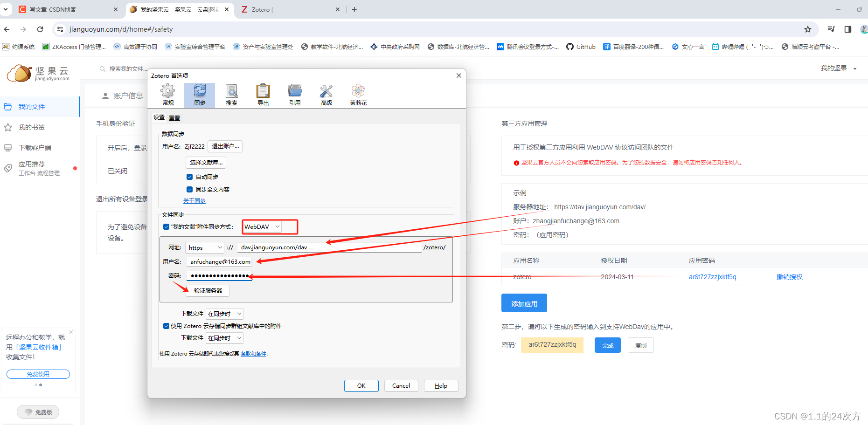Open the 高级 (Advanced) preferences pane
This screenshot has height=425, width=868.
[x=326, y=95]
